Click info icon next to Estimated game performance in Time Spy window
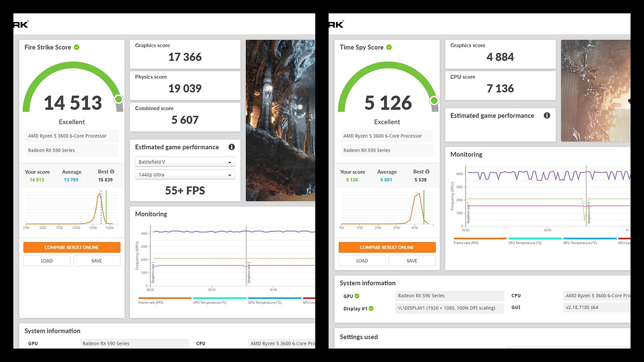 click(x=547, y=115)
